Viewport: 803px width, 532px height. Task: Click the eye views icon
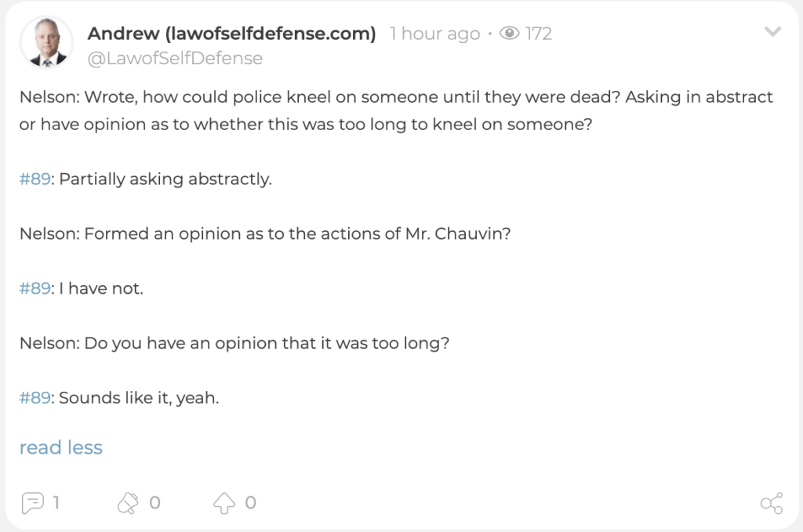tap(510, 33)
